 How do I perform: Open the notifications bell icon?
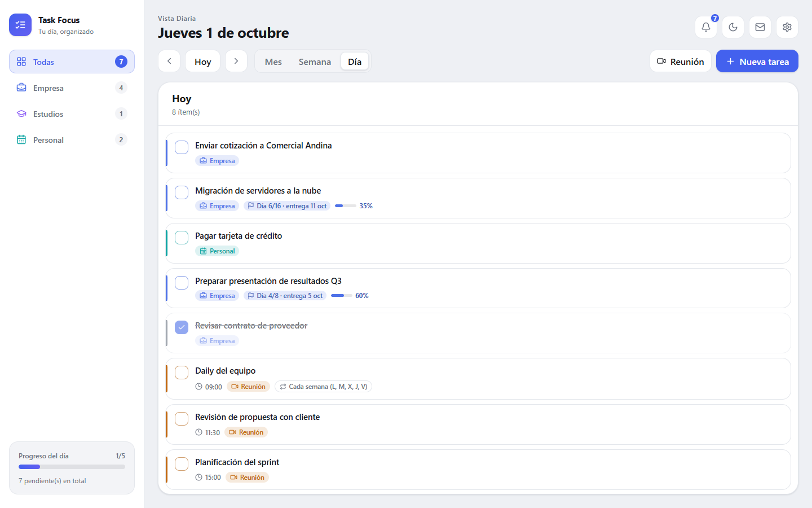[x=706, y=27]
